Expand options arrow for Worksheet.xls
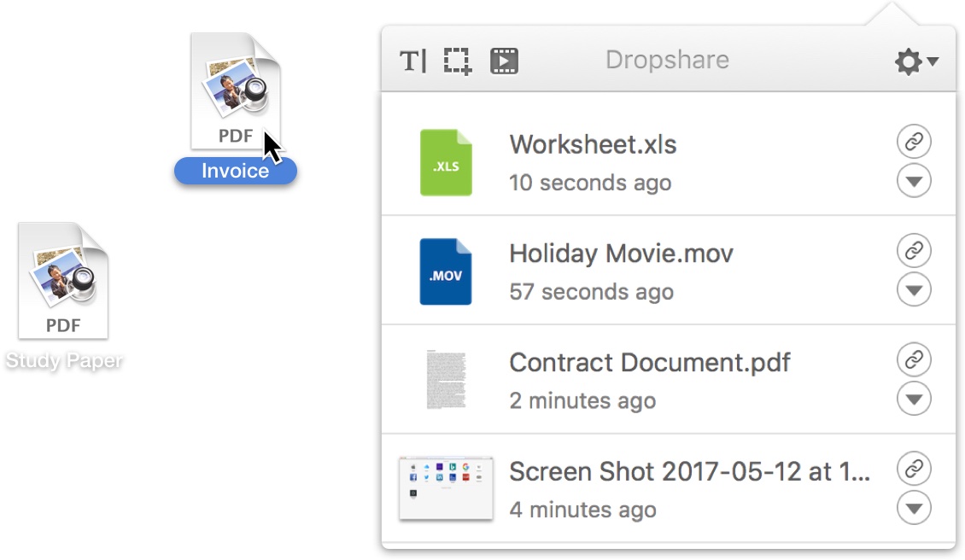965x560 pixels. coord(914,181)
